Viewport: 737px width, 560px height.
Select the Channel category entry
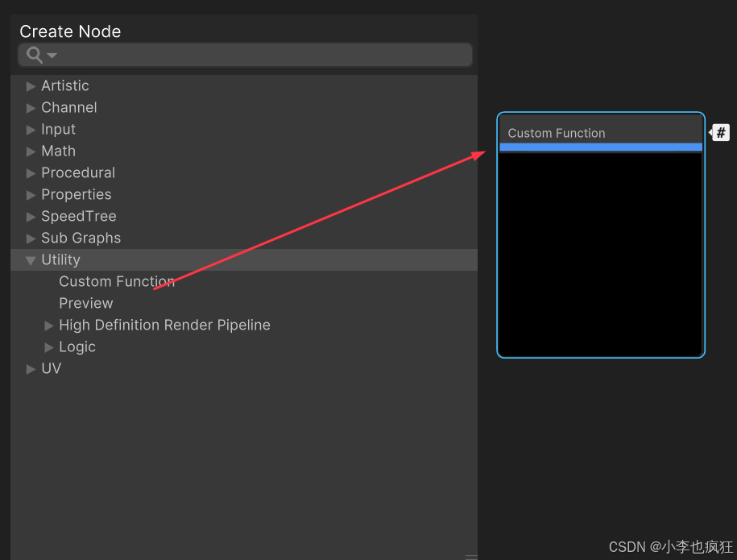pos(68,107)
